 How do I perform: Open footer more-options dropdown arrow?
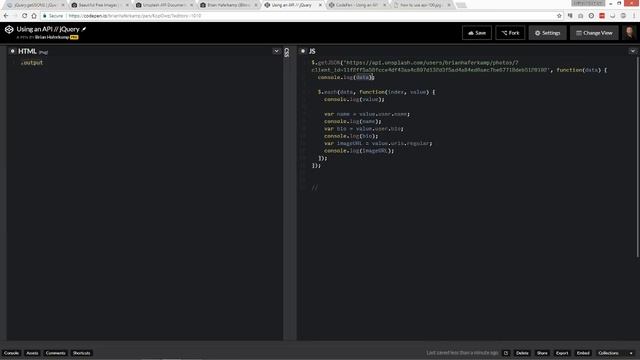[631, 353]
